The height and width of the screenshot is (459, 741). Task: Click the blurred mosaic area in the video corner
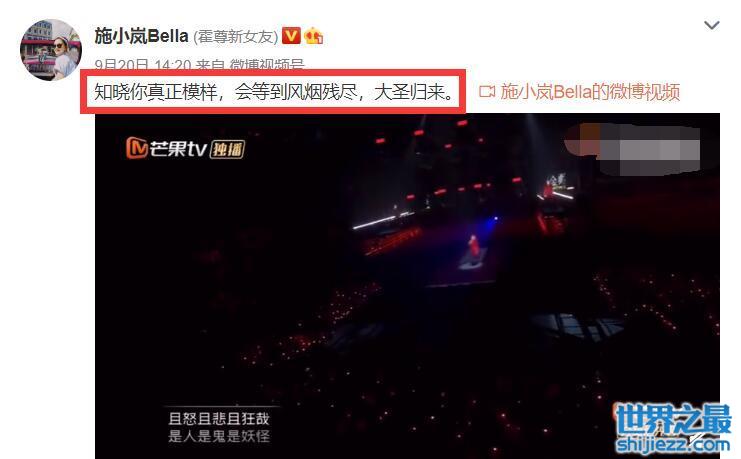tap(632, 148)
